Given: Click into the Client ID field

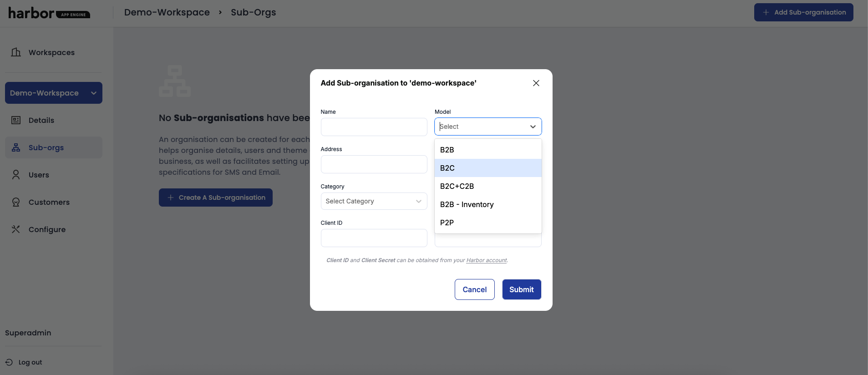Looking at the screenshot, I should pos(374,238).
